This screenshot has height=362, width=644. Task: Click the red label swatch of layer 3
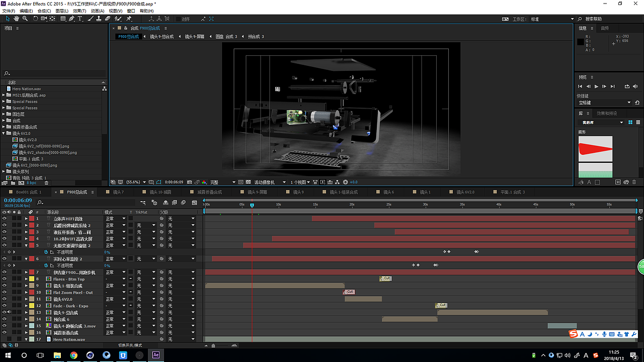[x=32, y=232]
